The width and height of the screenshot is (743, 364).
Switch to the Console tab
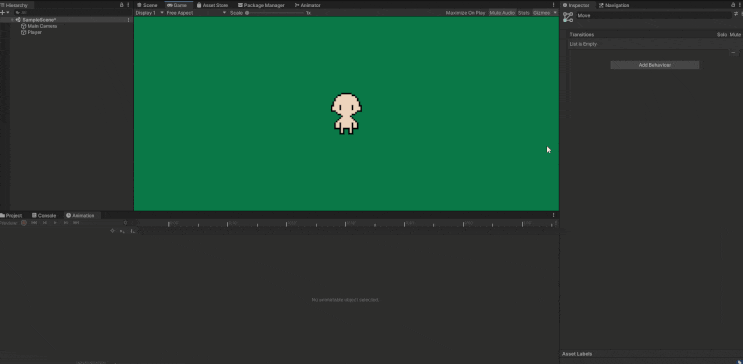tap(44, 215)
